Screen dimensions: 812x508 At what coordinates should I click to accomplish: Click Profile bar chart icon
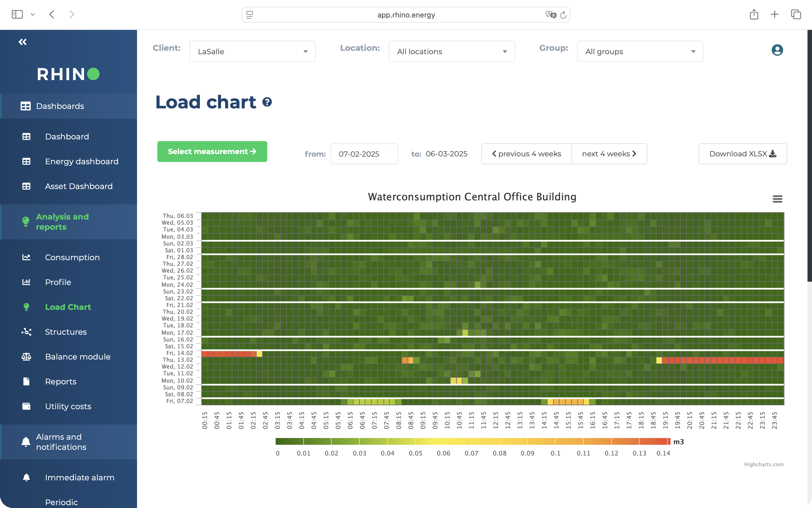click(26, 282)
